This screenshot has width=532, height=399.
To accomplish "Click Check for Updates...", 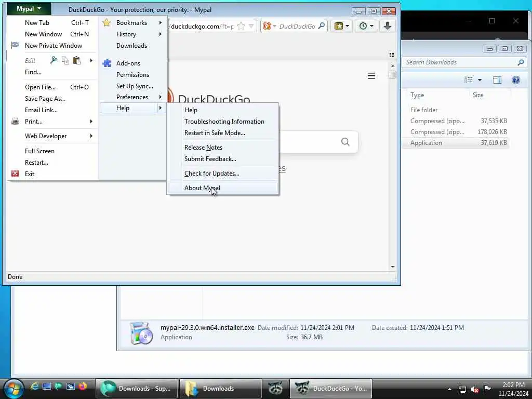I will (x=212, y=174).
